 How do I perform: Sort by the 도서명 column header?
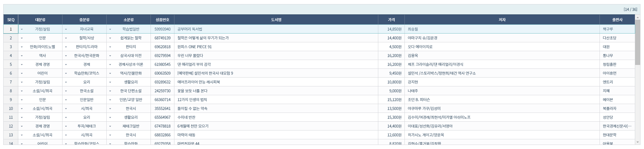click(x=276, y=20)
